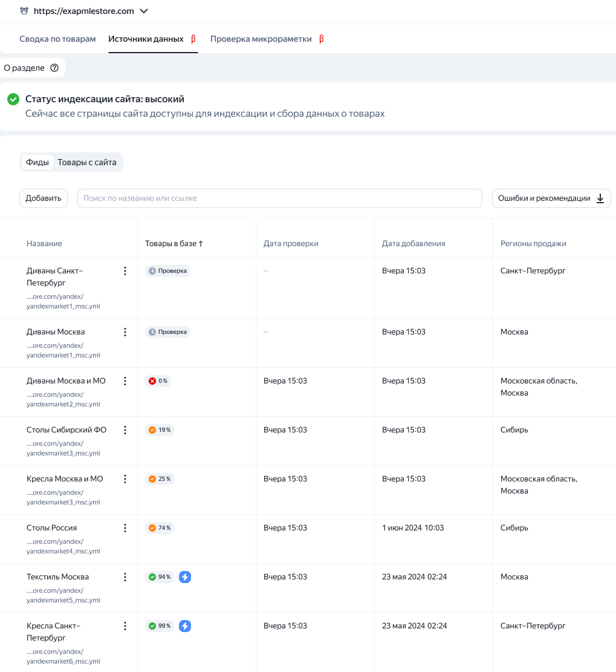Open menu for Столы Сибирский ФО feed
The height and width of the screenshot is (672, 616).
click(125, 430)
